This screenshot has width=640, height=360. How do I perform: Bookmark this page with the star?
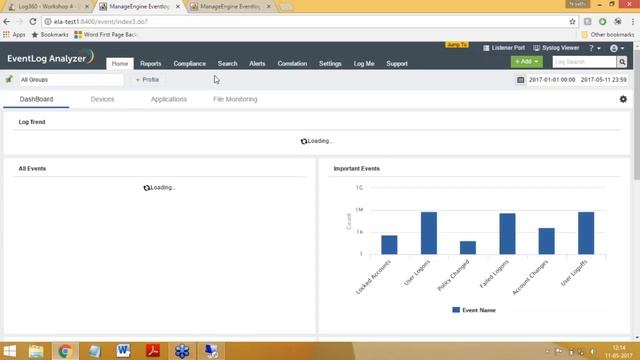572,22
